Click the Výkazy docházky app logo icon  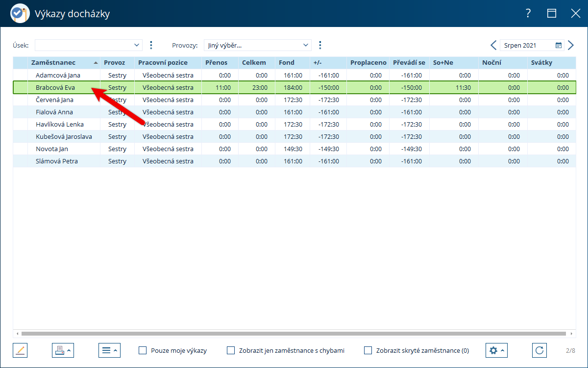(x=20, y=13)
